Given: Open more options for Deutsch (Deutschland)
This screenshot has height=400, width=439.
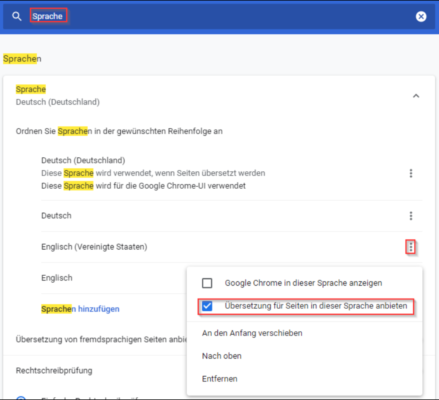Looking at the screenshot, I should pos(411,173).
